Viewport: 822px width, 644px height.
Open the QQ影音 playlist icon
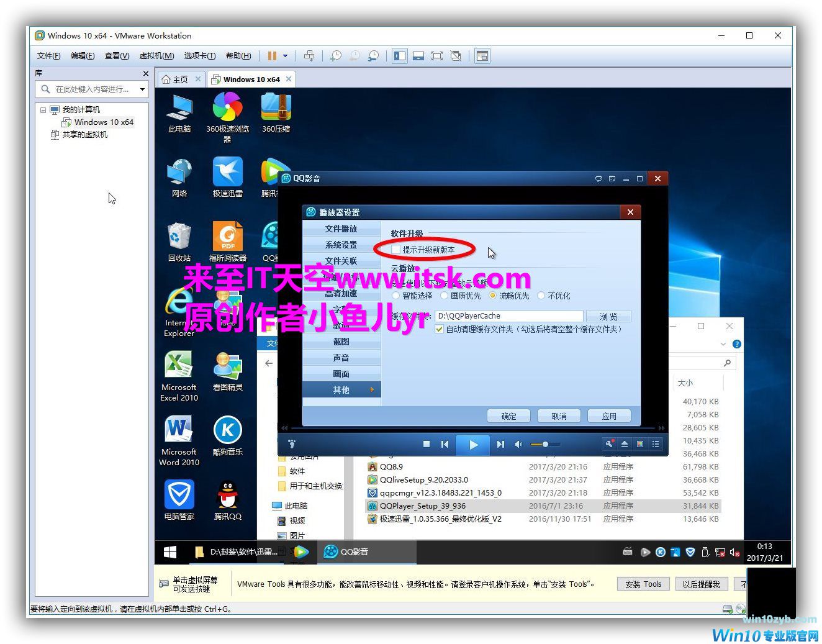(656, 444)
